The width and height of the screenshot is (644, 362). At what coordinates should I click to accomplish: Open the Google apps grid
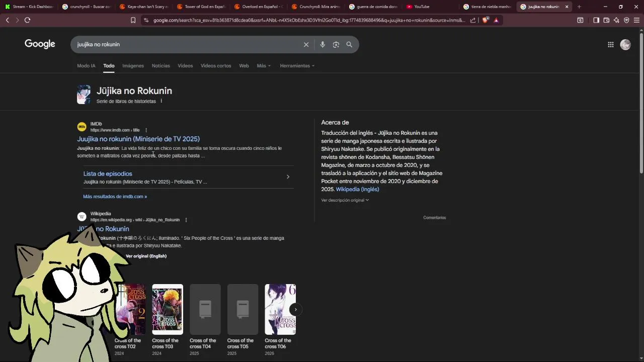click(610, 45)
